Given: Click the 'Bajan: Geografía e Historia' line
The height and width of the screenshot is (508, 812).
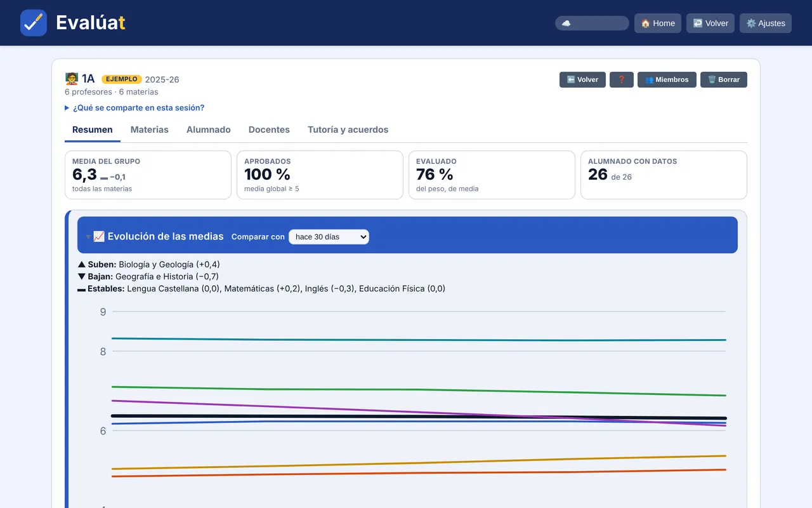Looking at the screenshot, I should coord(148,276).
